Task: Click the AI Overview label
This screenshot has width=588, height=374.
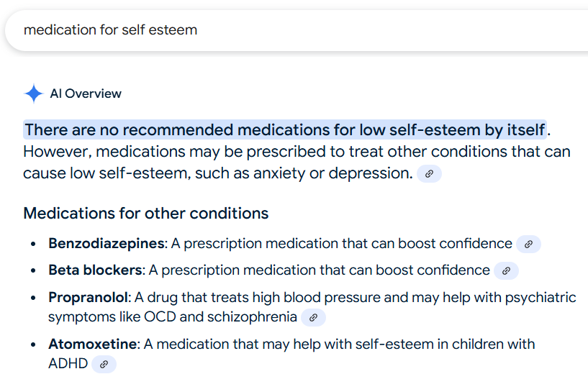Action: click(86, 93)
